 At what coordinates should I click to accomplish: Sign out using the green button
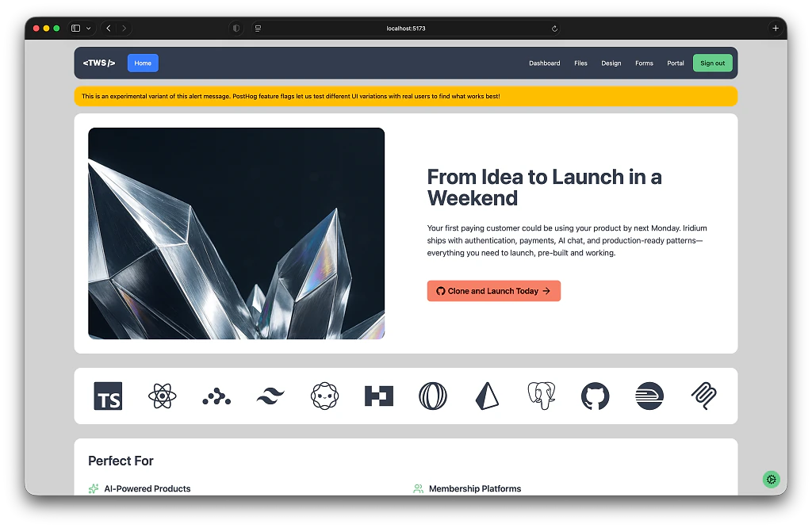[x=712, y=63]
